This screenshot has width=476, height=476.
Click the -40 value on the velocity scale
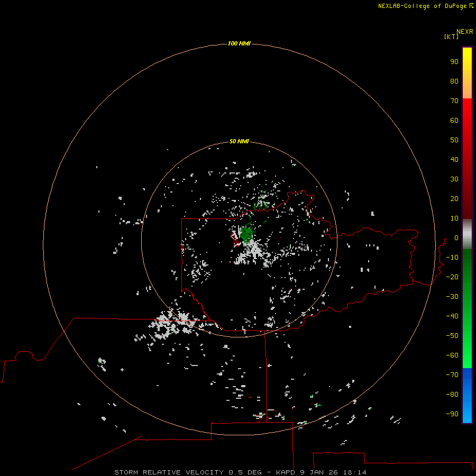(x=452, y=316)
